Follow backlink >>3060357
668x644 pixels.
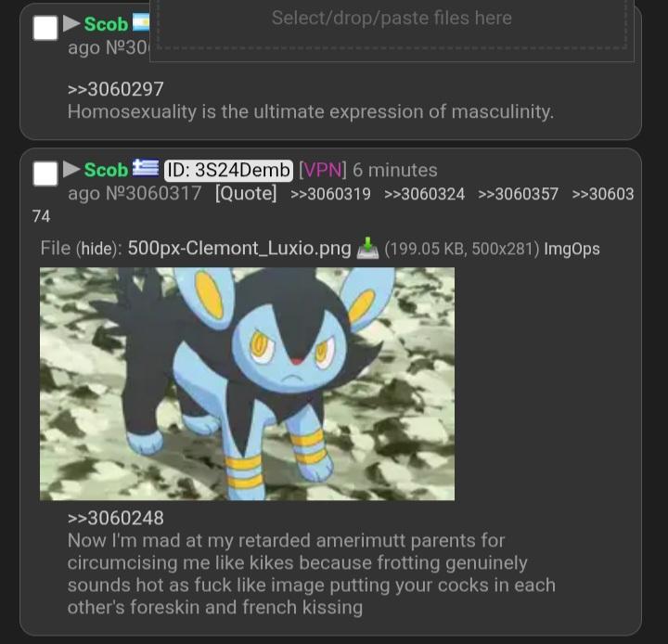[x=518, y=194]
